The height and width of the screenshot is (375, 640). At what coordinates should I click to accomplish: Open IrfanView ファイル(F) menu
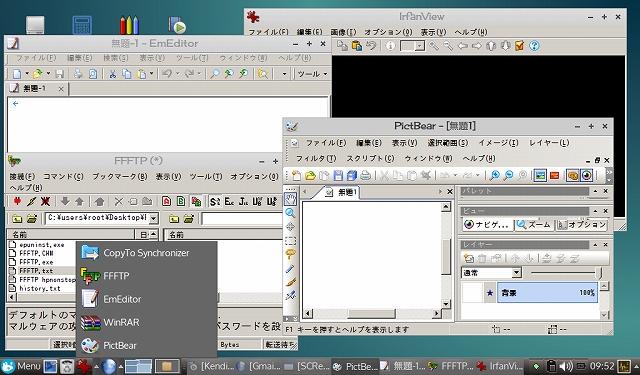tap(268, 32)
